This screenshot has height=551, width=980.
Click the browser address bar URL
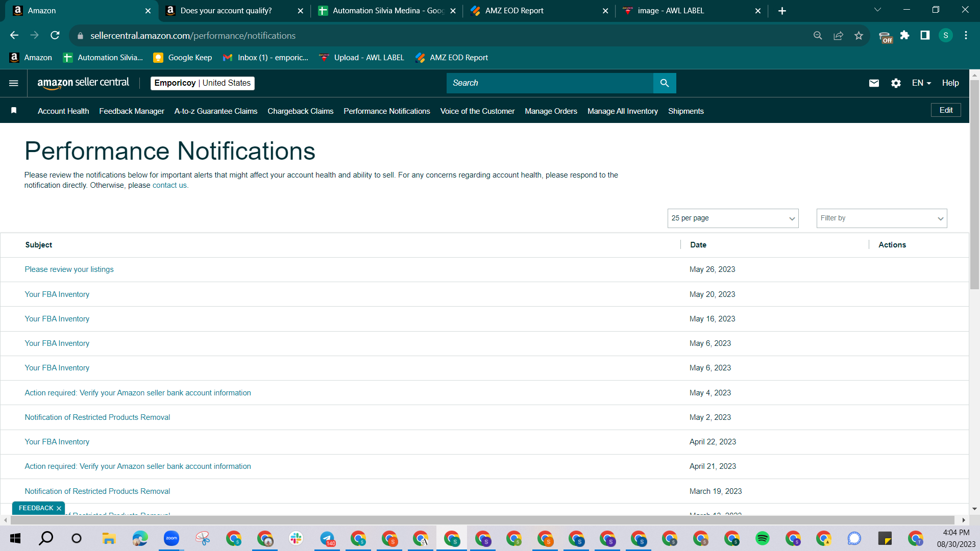coord(193,36)
